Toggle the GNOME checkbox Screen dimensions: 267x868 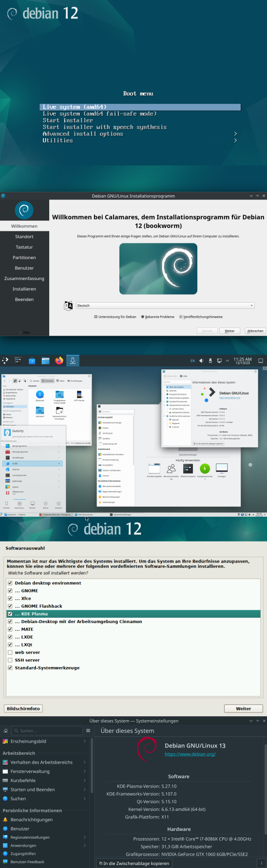tap(10, 591)
